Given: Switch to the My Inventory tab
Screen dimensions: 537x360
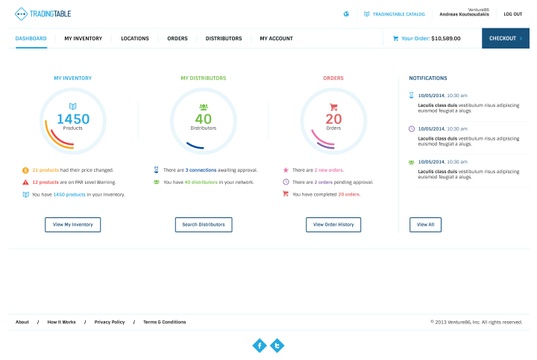Looking at the screenshot, I should pos(83,38).
